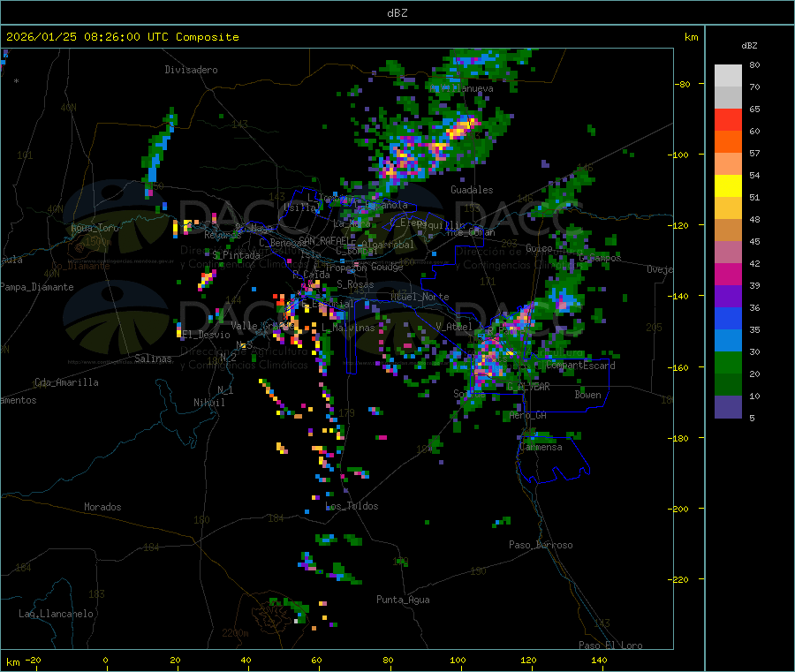Select the white 80 dBZ legend swatch

pyautogui.click(x=728, y=76)
